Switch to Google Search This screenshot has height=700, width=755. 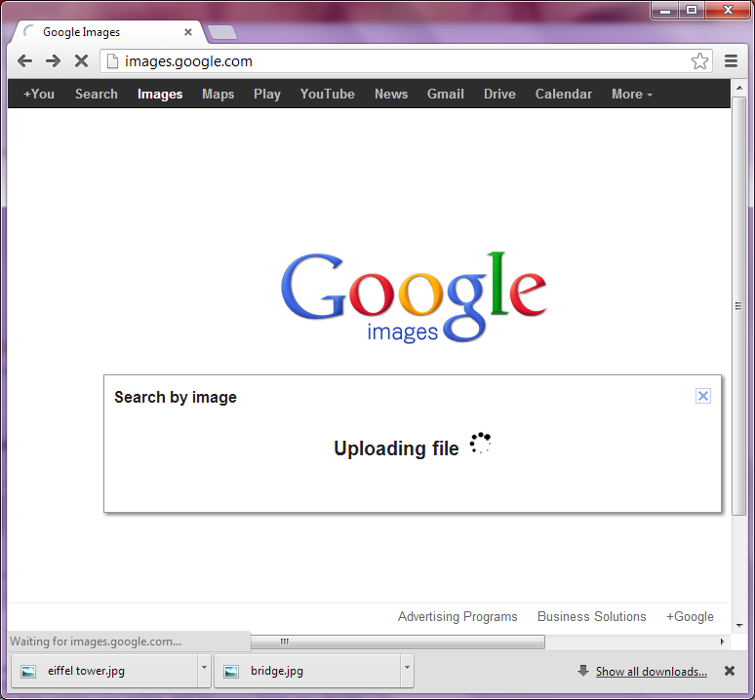[97, 94]
